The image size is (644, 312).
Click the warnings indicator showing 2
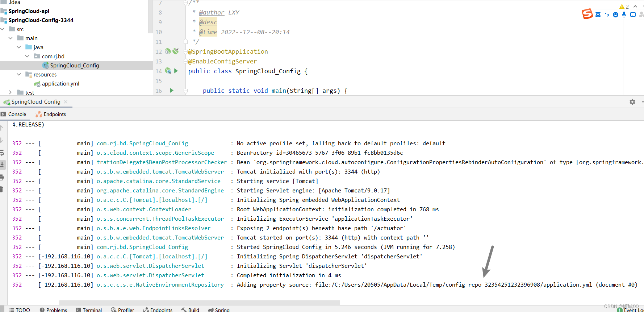pyautogui.click(x=624, y=7)
